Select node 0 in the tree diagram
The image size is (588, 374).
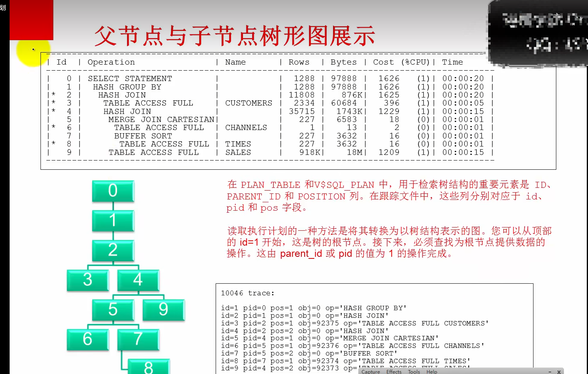tap(113, 191)
